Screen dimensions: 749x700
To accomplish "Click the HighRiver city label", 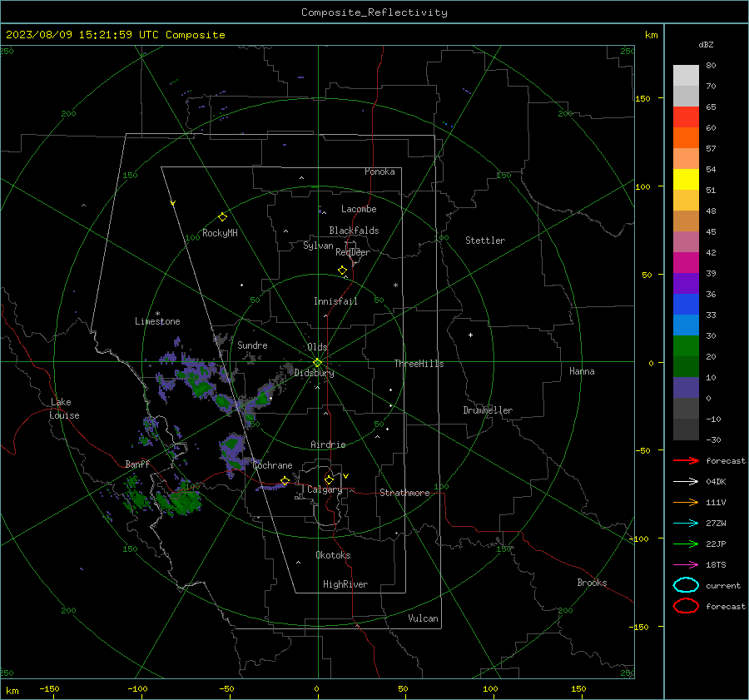I will click(x=345, y=584).
